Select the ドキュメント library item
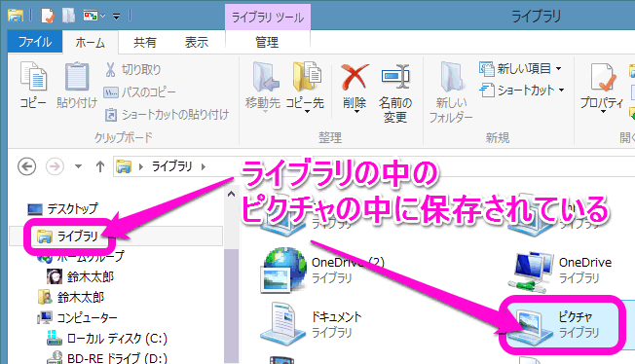This screenshot has height=364, width=635. point(311,324)
